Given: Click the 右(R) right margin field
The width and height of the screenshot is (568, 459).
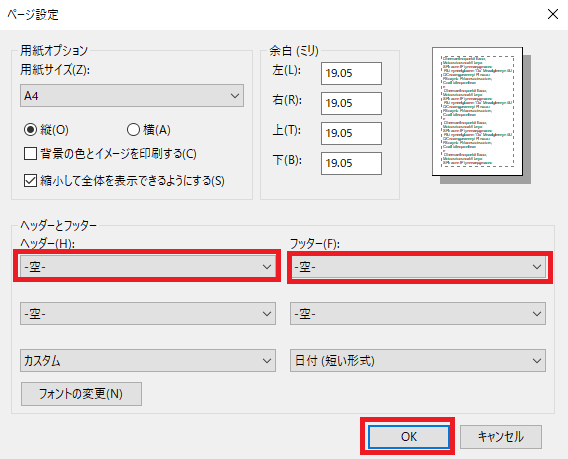Looking at the screenshot, I should [x=351, y=103].
